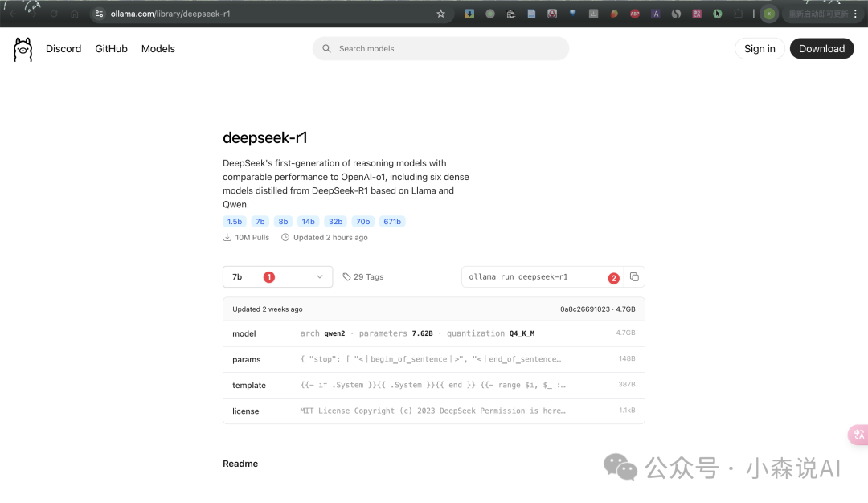Select the 1.5b size tag
The width and height of the screenshot is (868, 503).
click(x=234, y=221)
